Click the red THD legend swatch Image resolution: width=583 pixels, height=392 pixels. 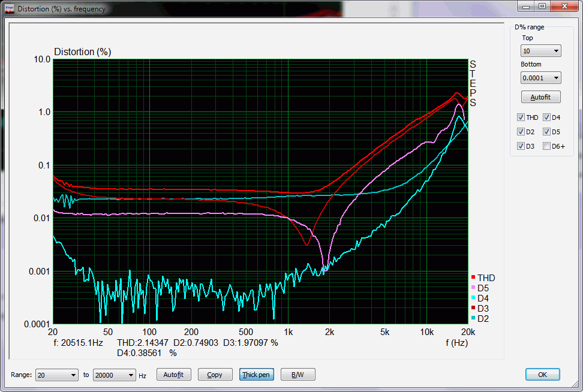(473, 278)
